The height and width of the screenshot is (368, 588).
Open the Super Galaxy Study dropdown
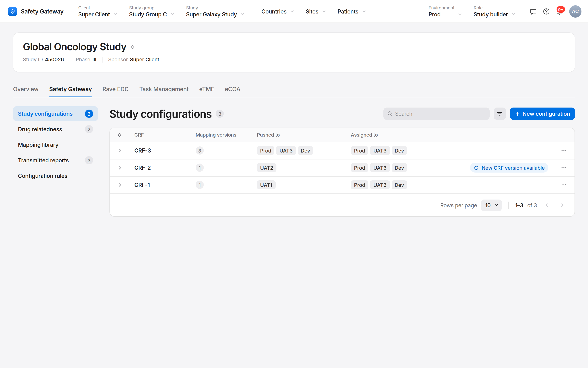(215, 11)
